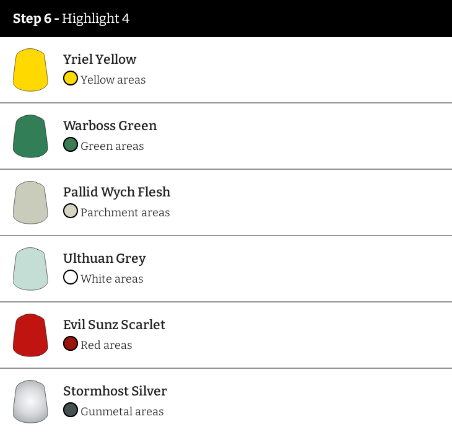Open the Warboss Green paint title

tap(110, 126)
